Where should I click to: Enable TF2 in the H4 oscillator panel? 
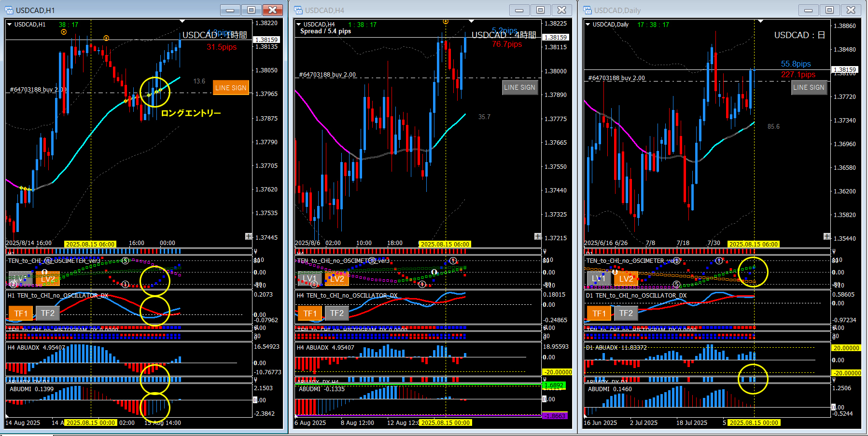[x=337, y=313]
